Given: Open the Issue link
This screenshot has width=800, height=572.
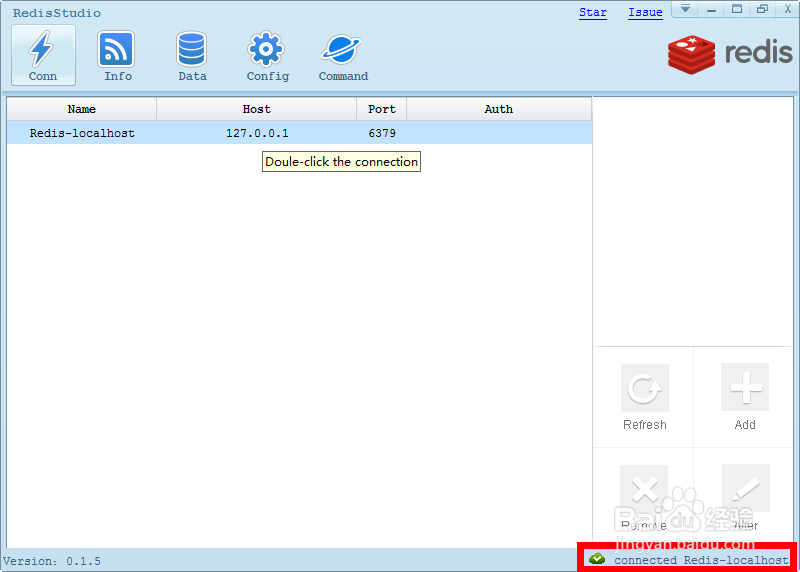Looking at the screenshot, I should coord(645,12).
